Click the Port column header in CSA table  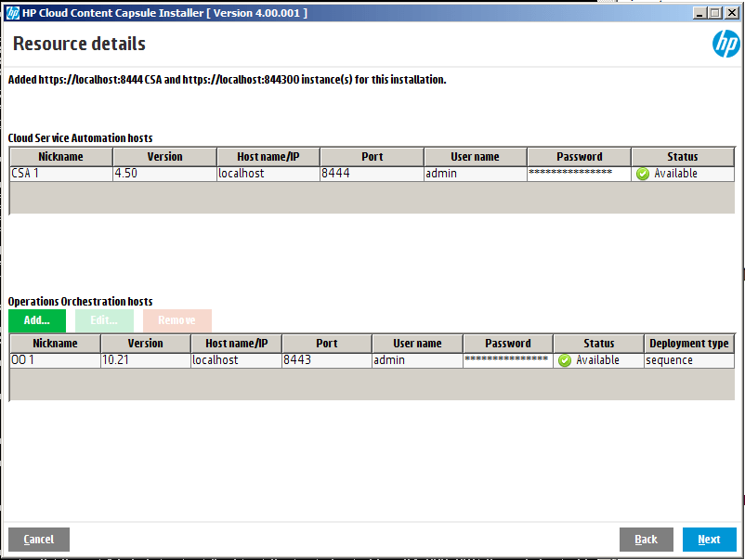point(372,156)
